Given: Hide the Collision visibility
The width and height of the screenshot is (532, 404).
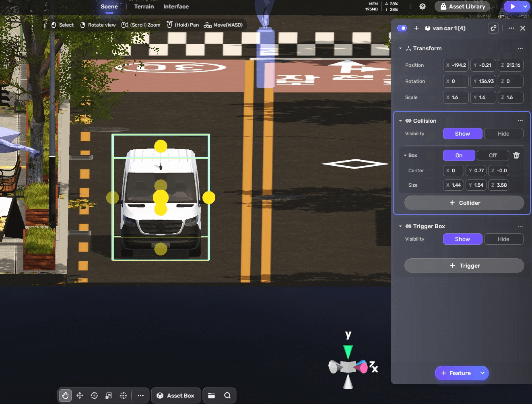Looking at the screenshot, I should [x=503, y=134].
